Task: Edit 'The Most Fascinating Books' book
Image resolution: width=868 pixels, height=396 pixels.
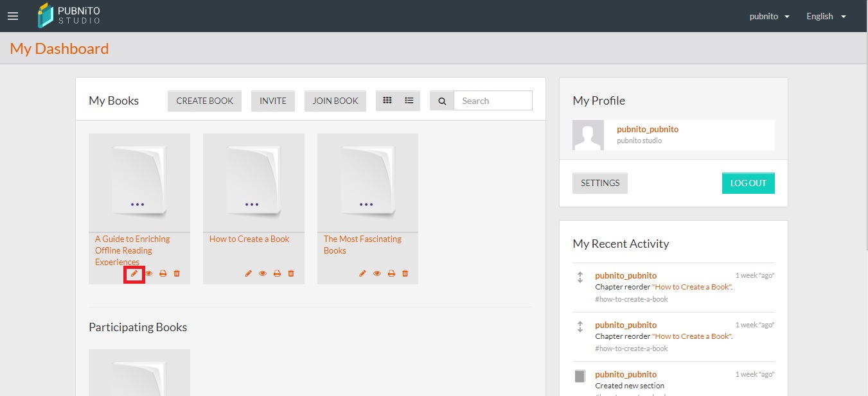Action: [x=362, y=273]
